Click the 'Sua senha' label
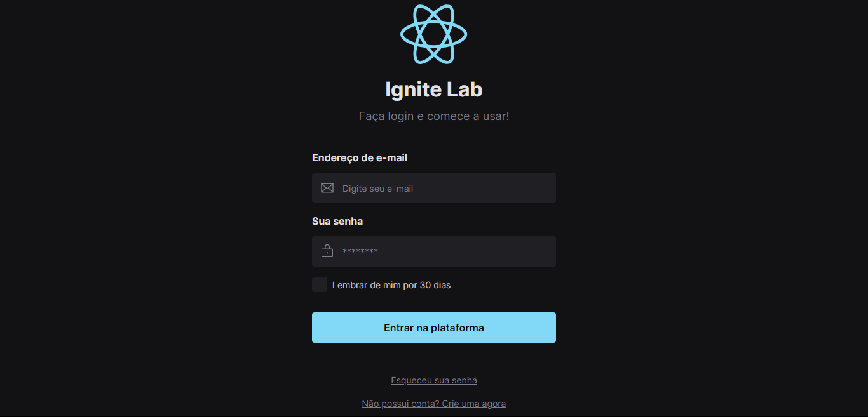 click(x=337, y=221)
